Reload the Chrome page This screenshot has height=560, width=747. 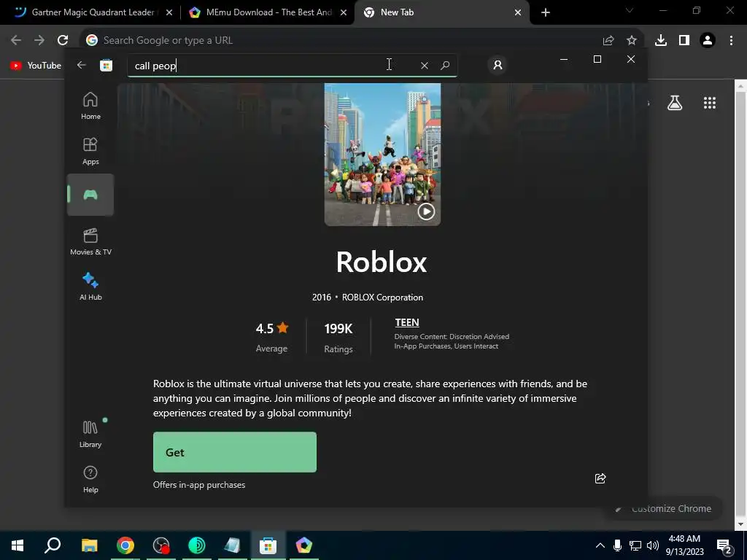[63, 41]
